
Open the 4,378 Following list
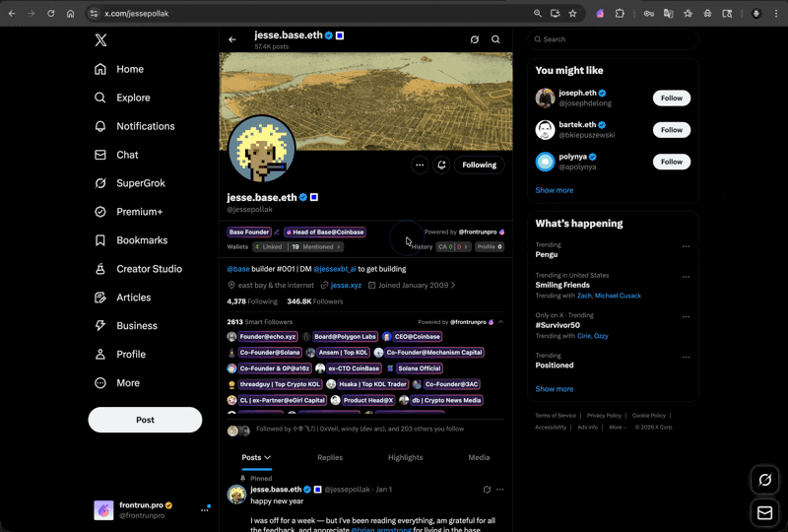[252, 301]
